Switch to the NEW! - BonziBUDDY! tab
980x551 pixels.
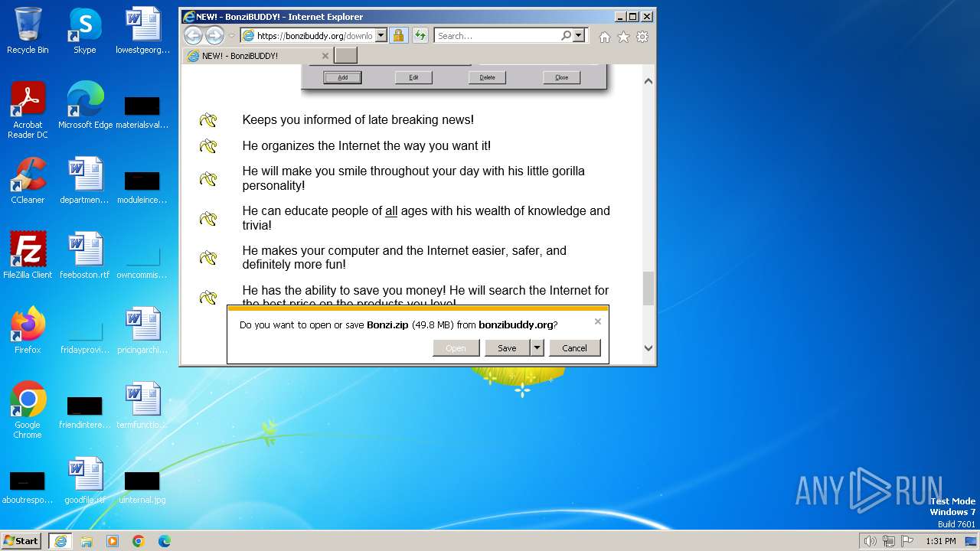coord(257,56)
